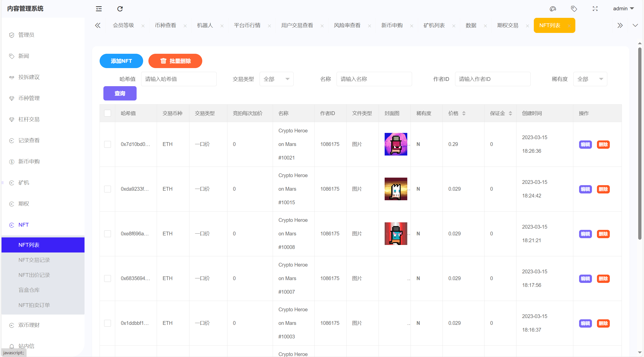Click the 查询 search button
Image resolution: width=644 pixels, height=357 pixels.
pos(120,93)
